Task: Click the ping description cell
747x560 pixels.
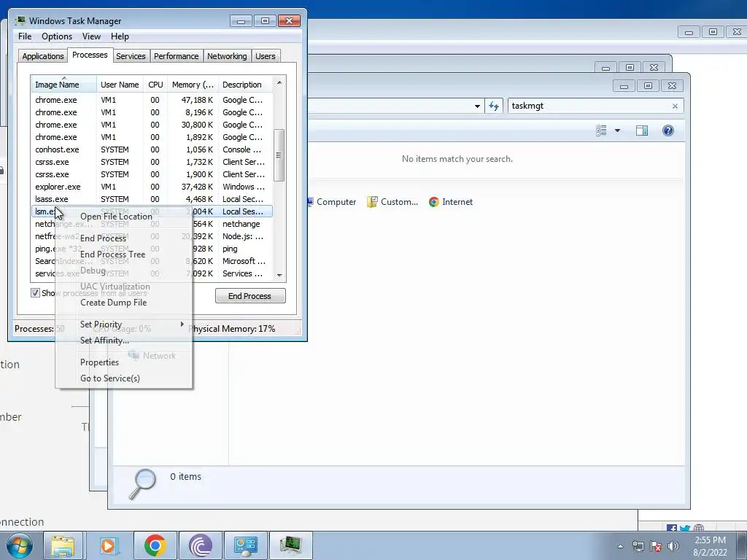Action: [230, 249]
